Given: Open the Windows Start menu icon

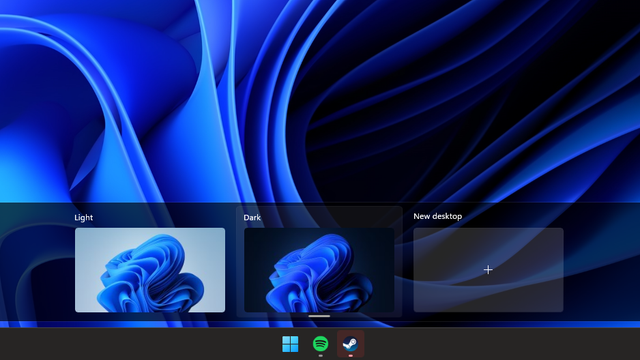Looking at the screenshot, I should coord(290,344).
